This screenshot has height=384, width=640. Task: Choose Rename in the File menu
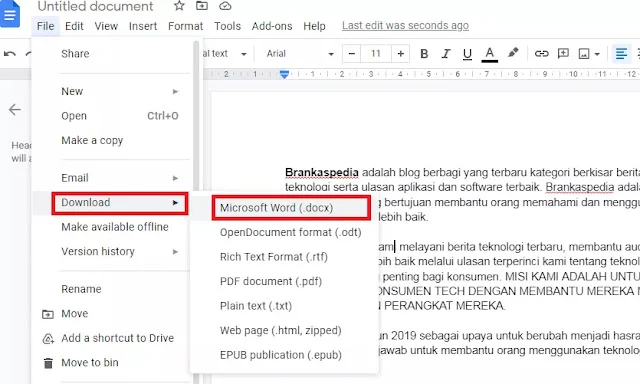pos(112,289)
